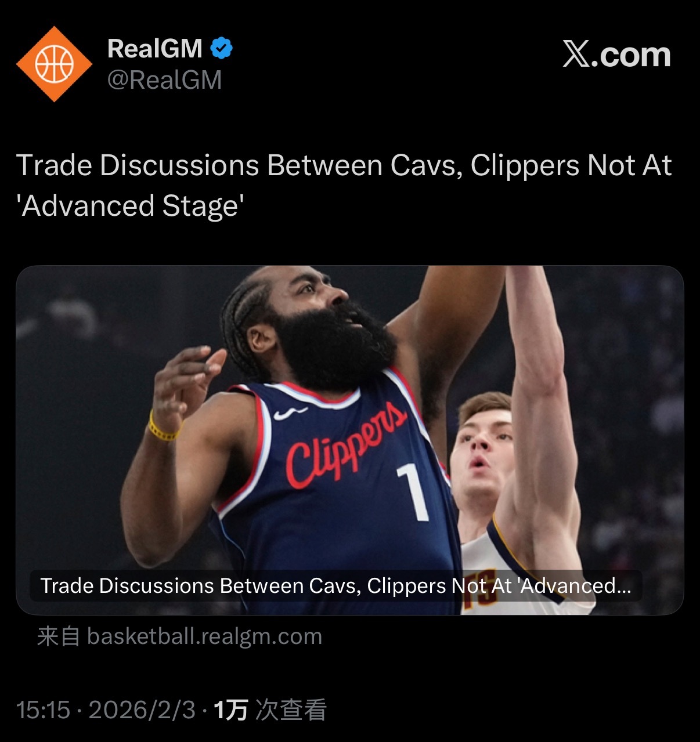
Task: Tap the X.com logo watermark
Action: click(x=616, y=55)
